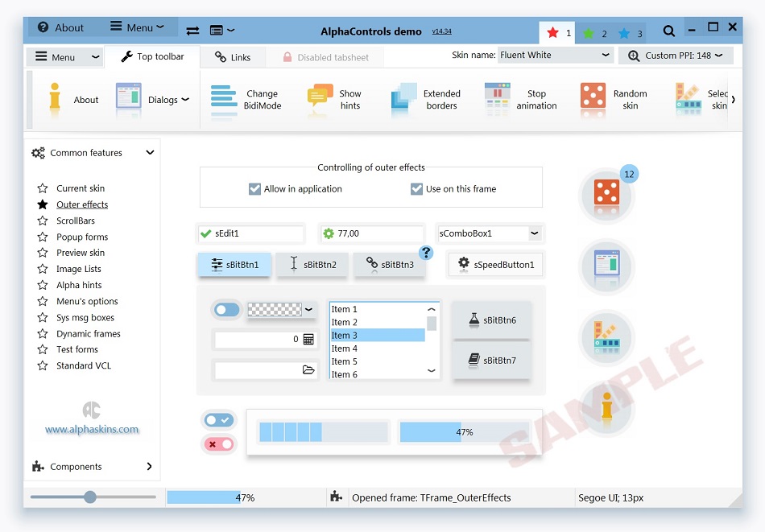The width and height of the screenshot is (765, 532).
Task: Click the v14.34 version link
Action: point(441,31)
